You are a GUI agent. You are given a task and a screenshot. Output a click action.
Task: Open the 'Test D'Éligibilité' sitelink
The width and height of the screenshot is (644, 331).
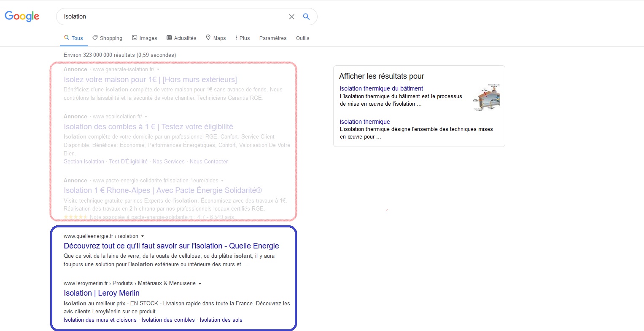pos(128,162)
